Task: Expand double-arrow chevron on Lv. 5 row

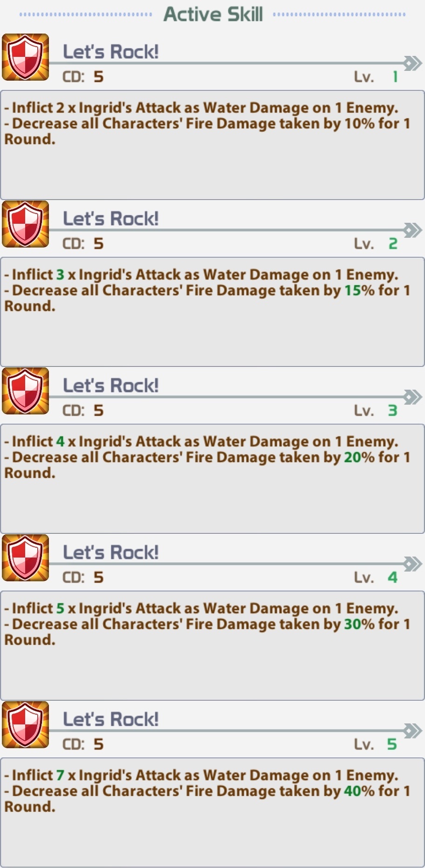Action: click(x=412, y=731)
